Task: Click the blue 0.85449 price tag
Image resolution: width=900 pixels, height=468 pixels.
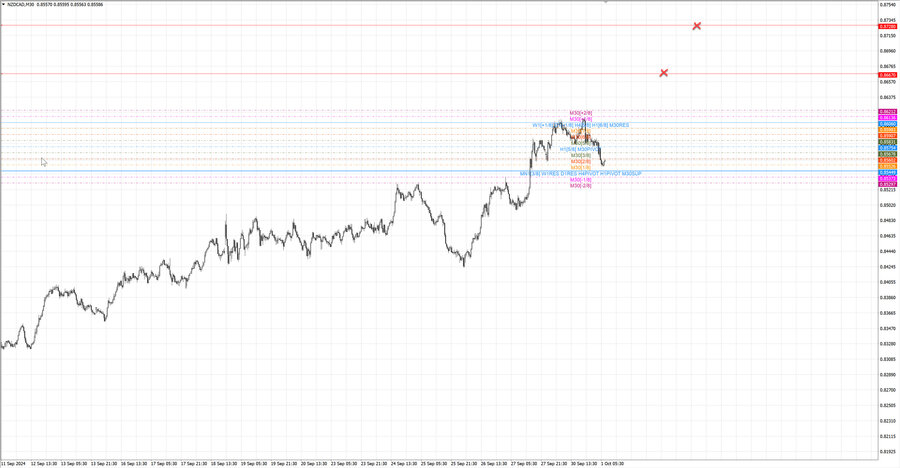Action: pyautogui.click(x=887, y=172)
